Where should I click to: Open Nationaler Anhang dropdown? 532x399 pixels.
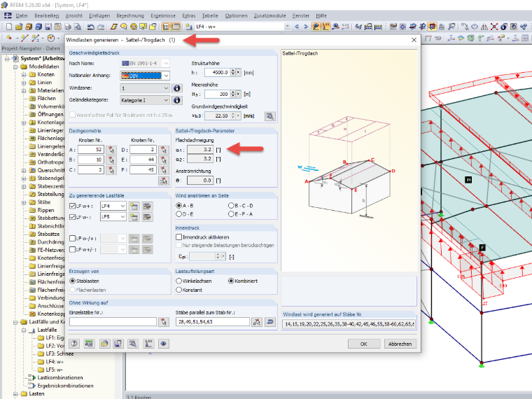[x=166, y=76]
